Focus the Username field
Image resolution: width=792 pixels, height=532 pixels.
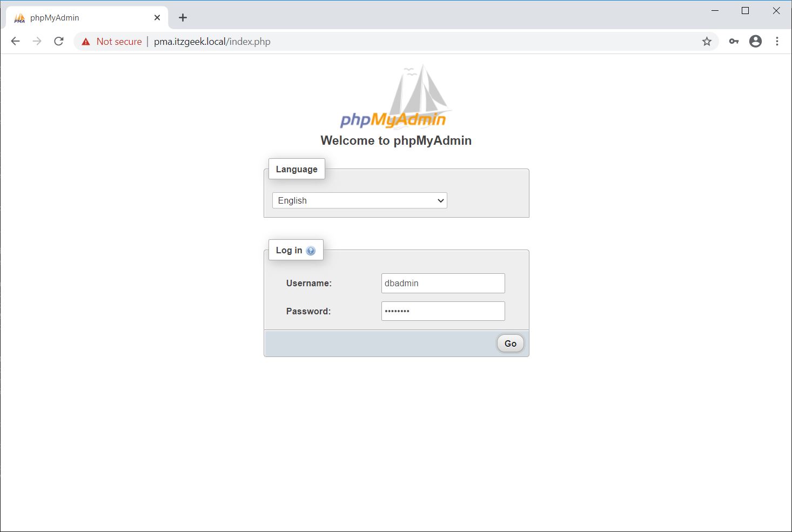point(443,283)
